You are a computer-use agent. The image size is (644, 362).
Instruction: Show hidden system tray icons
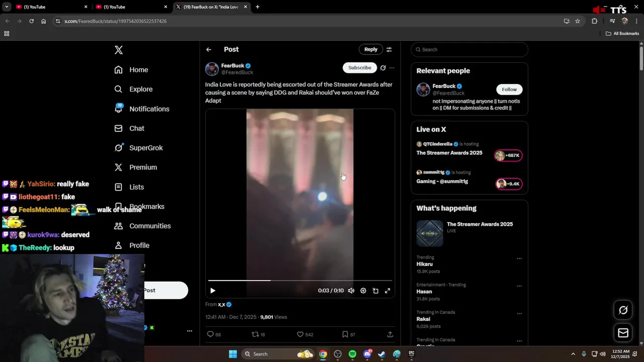point(573,354)
